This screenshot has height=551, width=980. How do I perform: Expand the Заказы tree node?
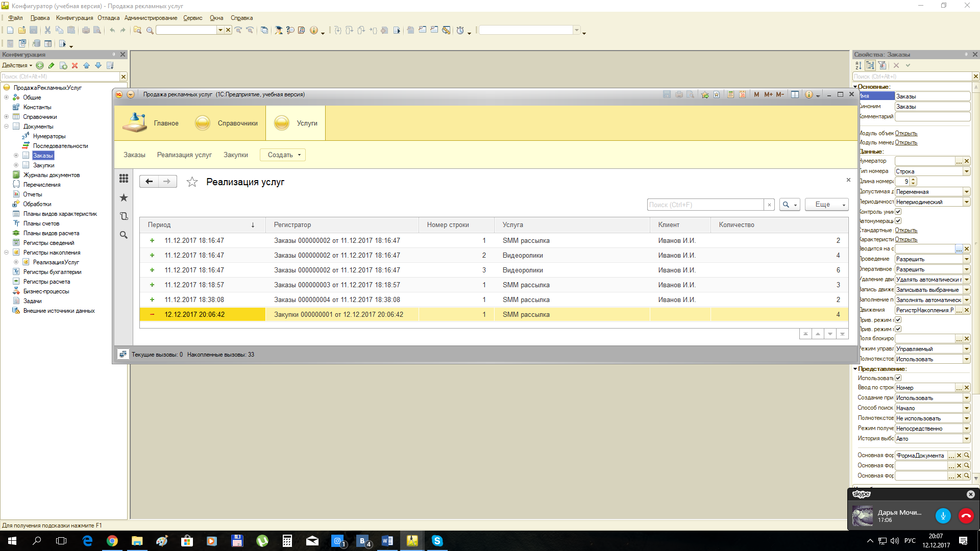click(16, 156)
